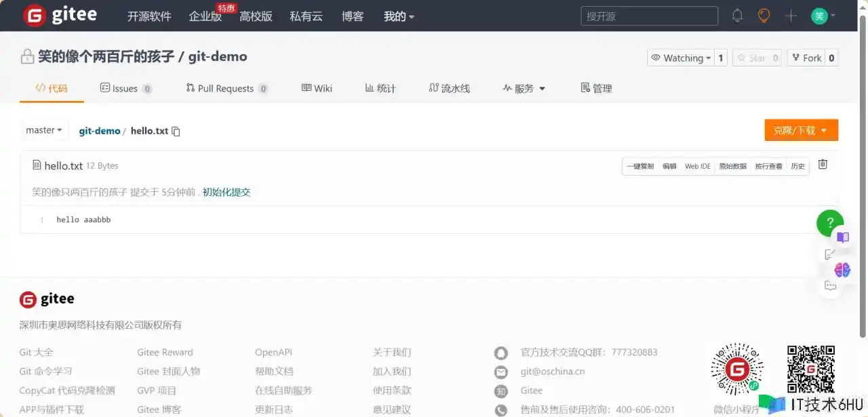Open 开源软件 in the top navigation
This screenshot has height=417, width=868.
(149, 16)
